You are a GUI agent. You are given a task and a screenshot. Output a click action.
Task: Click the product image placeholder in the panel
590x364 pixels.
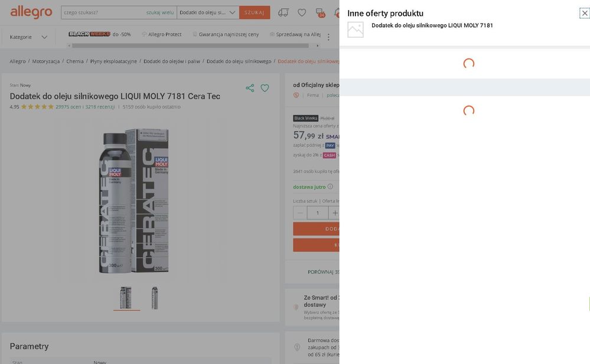click(355, 29)
